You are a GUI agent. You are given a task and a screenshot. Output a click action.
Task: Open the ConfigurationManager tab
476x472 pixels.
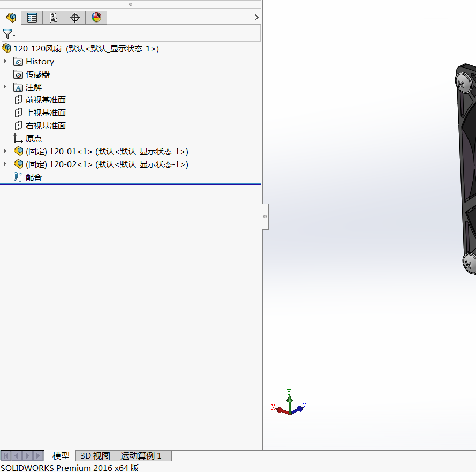point(54,18)
